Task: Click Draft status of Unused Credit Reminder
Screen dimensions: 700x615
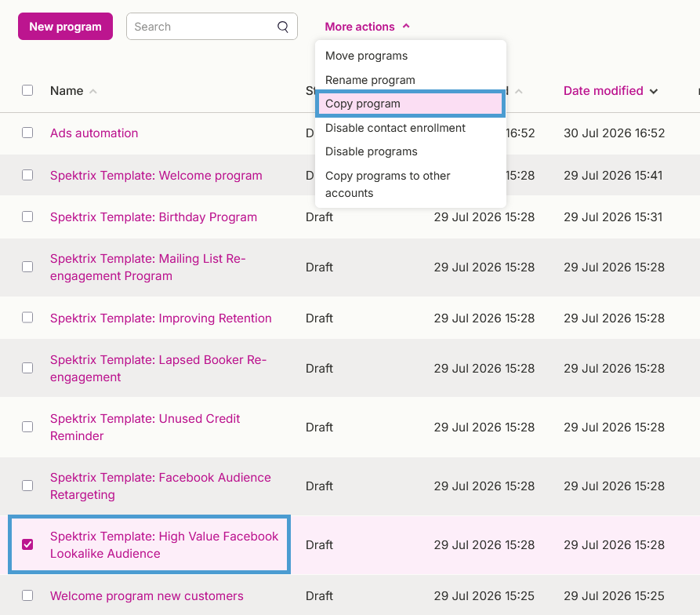Action: click(x=319, y=427)
